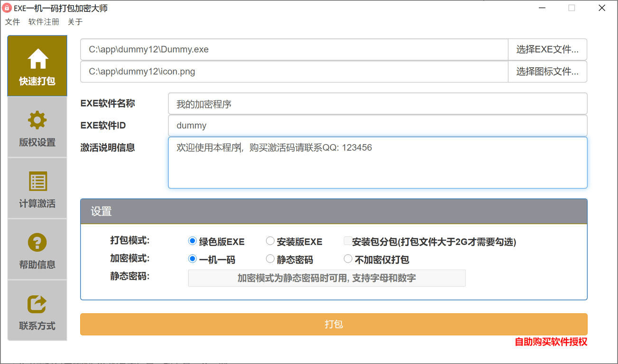Click 选择EXE文件 to browse for EXE
The image size is (618, 364).
(547, 49)
